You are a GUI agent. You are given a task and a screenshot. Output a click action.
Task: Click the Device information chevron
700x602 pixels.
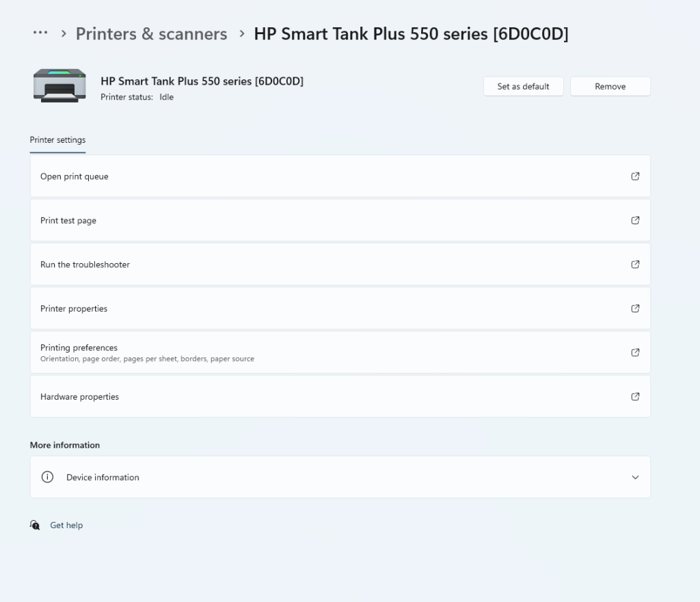635,478
